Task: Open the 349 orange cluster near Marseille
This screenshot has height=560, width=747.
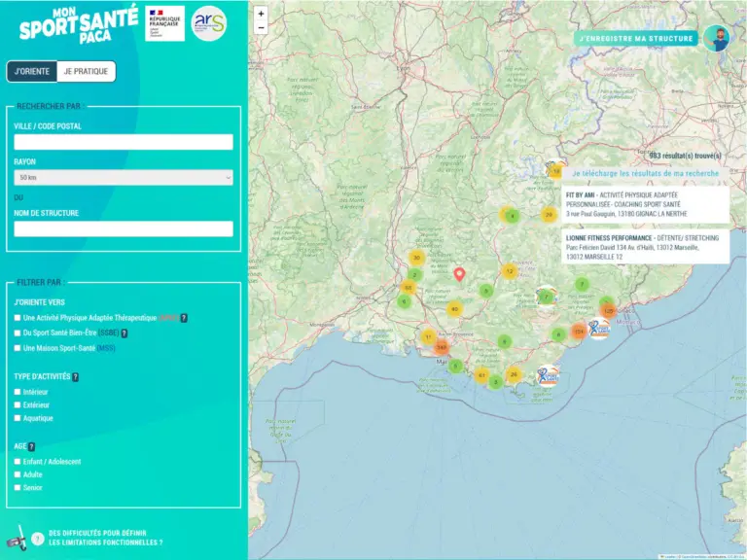Action: click(442, 348)
